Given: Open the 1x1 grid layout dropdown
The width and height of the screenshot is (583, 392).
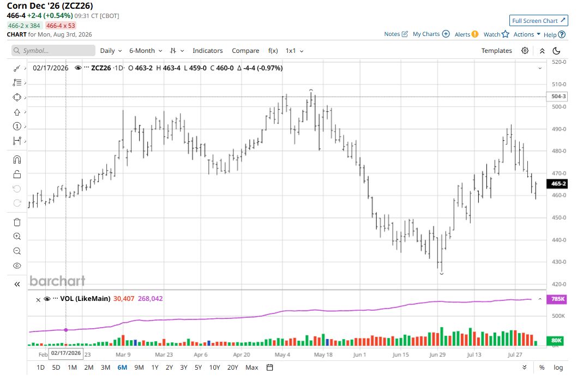Looking at the screenshot, I should (x=294, y=51).
